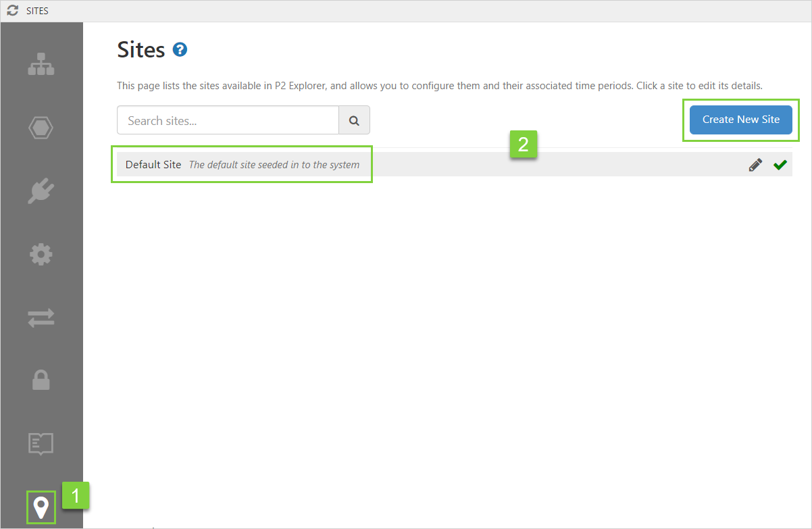
Task: Click the blue help question mark icon
Action: click(180, 49)
